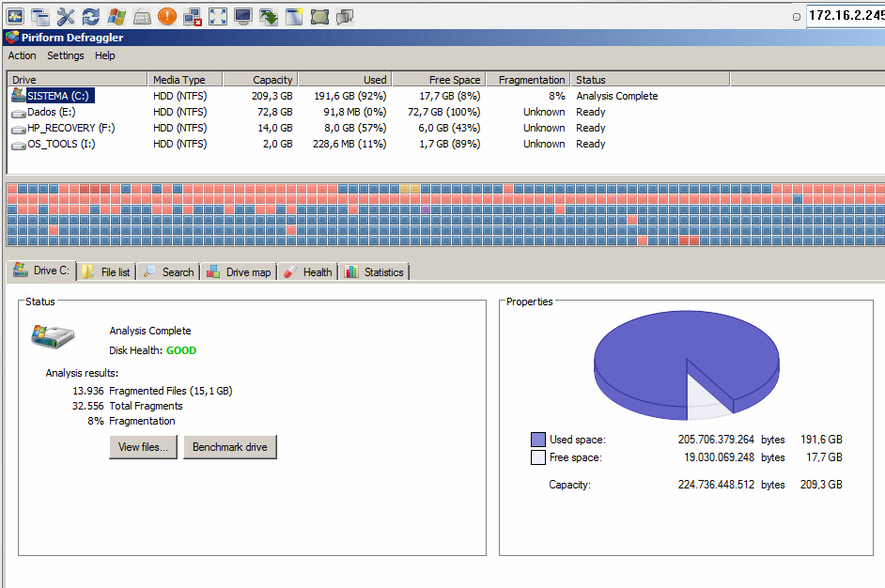Image resolution: width=885 pixels, height=588 pixels.
Task: Switch to the Health tab
Action: (x=307, y=272)
